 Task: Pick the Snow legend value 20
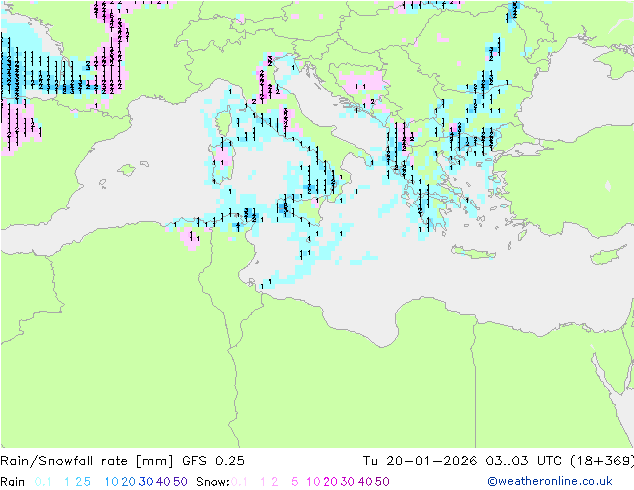[330, 482]
